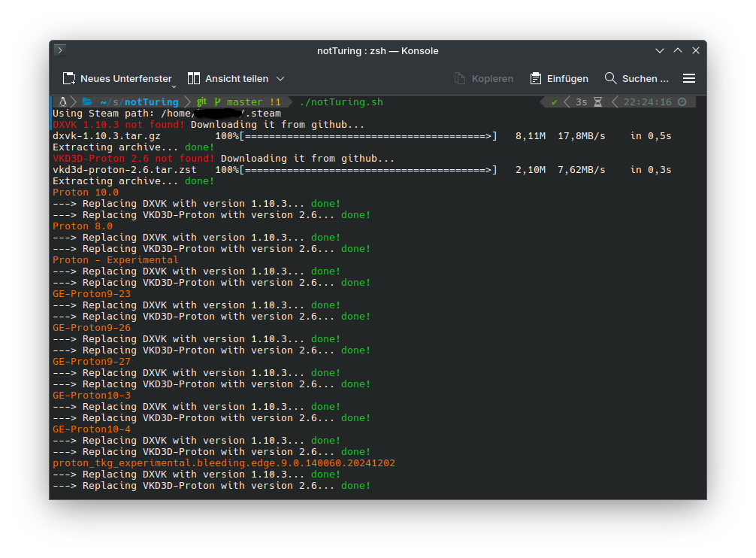
Task: Click the 'GE-Proton9-23' heading
Action: click(x=92, y=294)
